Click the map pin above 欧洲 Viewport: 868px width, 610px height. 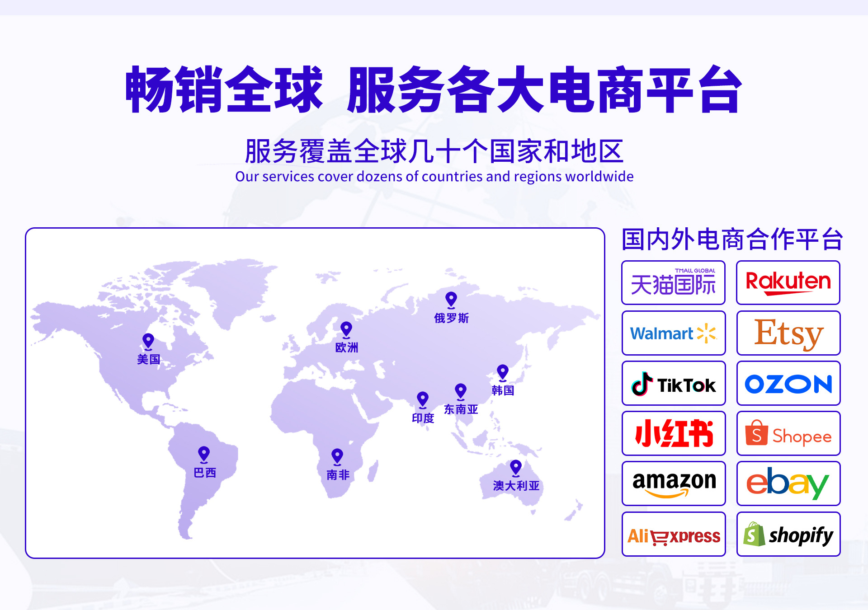click(346, 330)
